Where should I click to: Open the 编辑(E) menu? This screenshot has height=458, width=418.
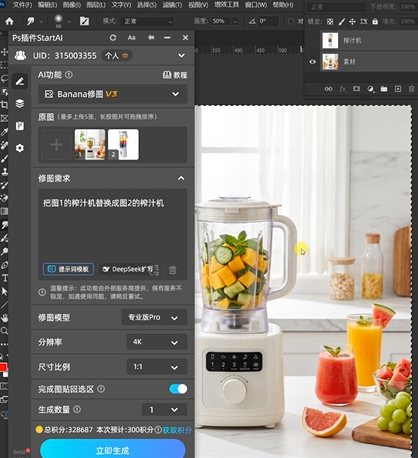tap(47, 5)
